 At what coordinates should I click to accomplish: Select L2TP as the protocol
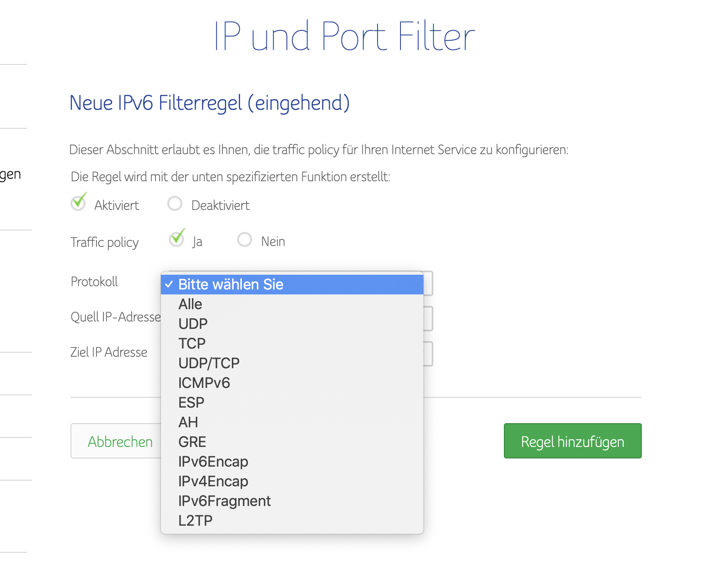click(x=292, y=521)
